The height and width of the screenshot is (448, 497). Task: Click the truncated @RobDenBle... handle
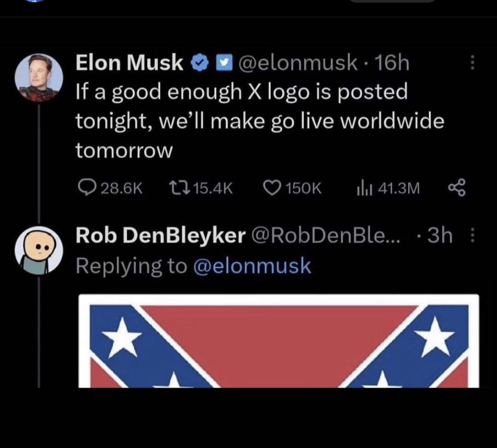pos(326,235)
